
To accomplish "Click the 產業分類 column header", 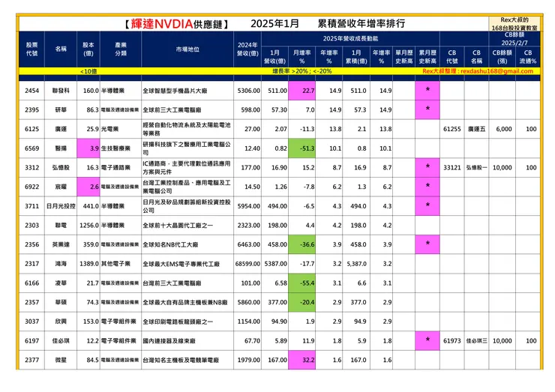I will point(121,49).
